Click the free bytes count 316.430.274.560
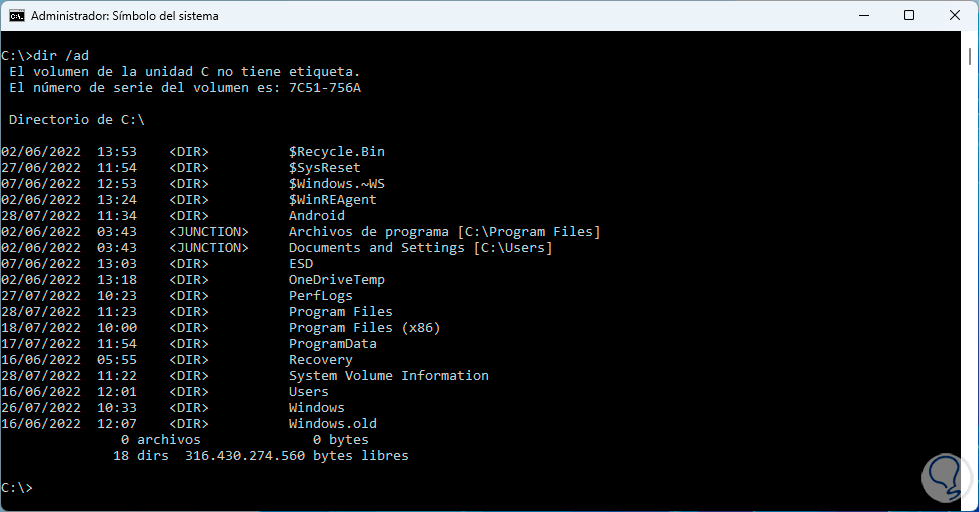979x512 pixels. point(244,456)
